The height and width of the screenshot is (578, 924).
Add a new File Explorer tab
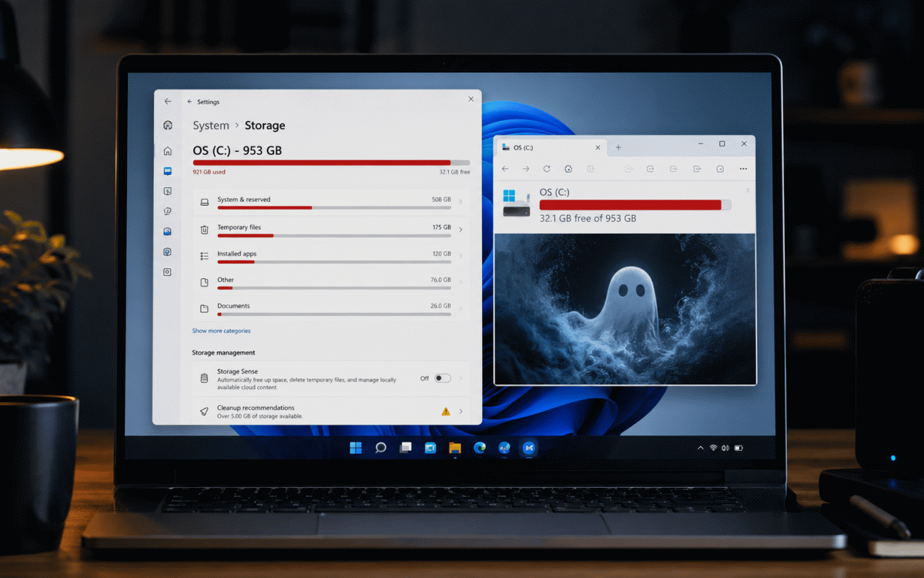[x=618, y=147]
